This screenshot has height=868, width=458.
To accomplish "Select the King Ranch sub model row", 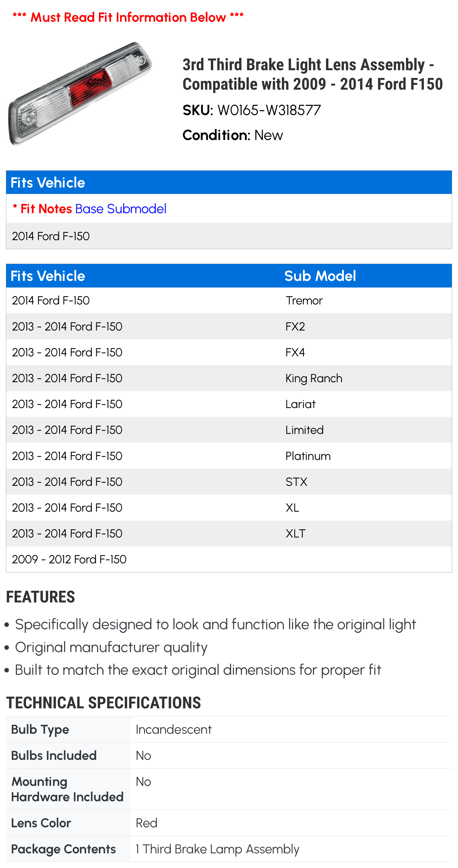I will click(x=229, y=378).
